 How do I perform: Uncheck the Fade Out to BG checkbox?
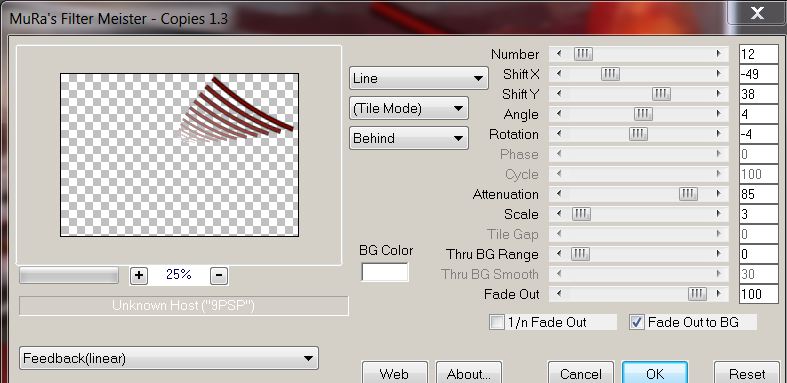pyautogui.click(x=636, y=322)
